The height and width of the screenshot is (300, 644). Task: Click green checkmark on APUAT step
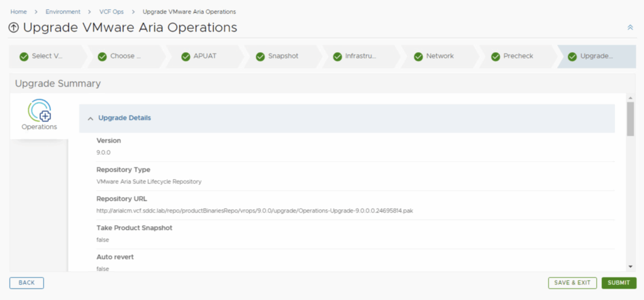click(x=186, y=56)
